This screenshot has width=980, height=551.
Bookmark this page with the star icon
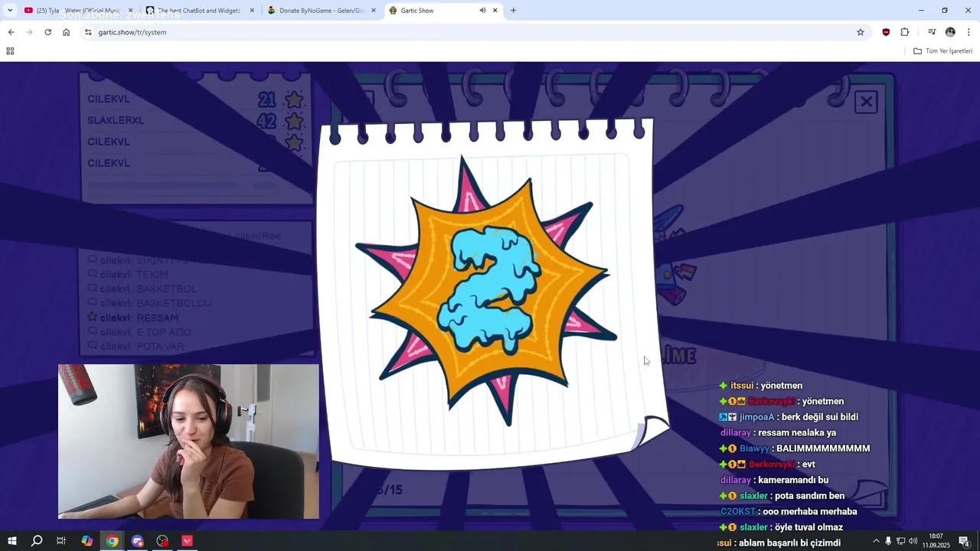[861, 32]
